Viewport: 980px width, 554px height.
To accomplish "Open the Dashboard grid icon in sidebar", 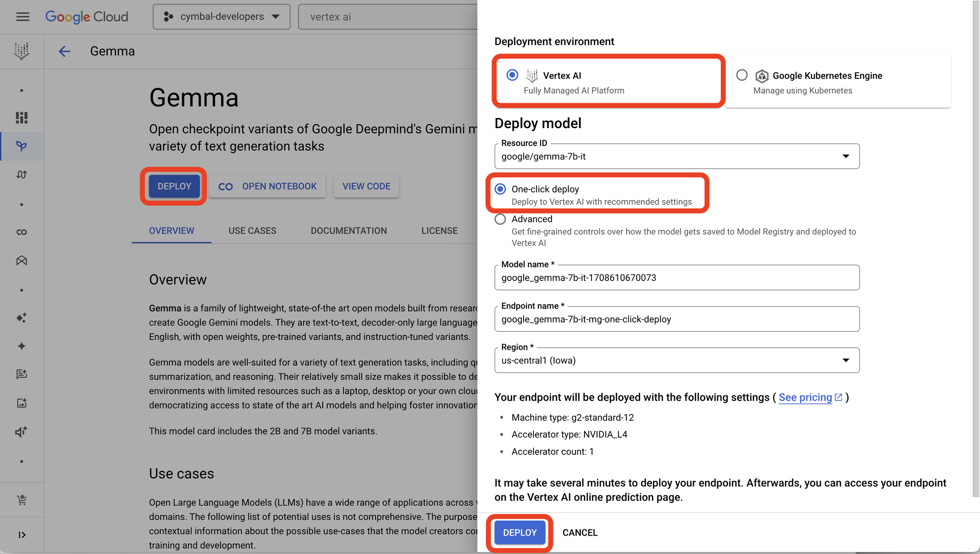I will pyautogui.click(x=22, y=118).
